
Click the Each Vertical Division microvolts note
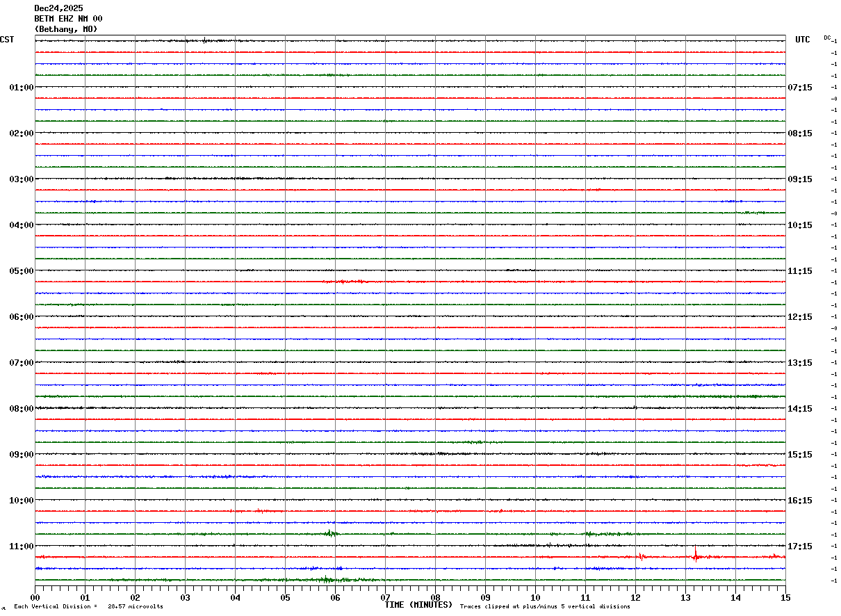coord(88,607)
